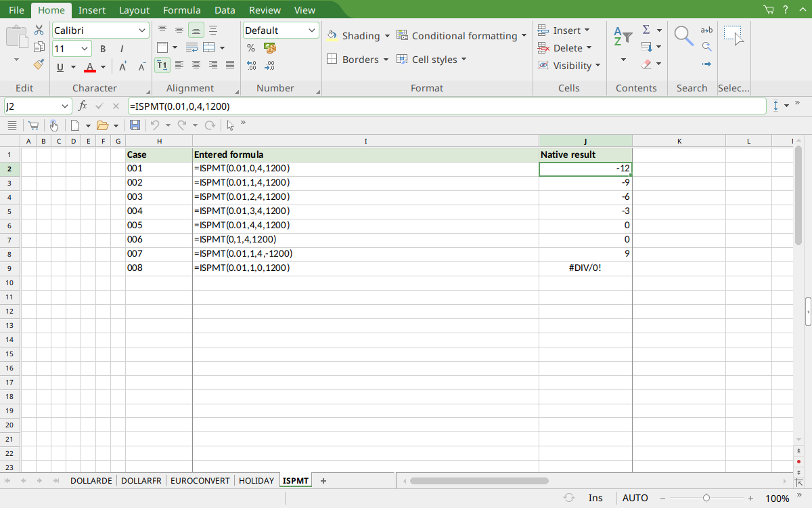Click the Delete cells button
This screenshot has width=812, height=508.
(565, 48)
